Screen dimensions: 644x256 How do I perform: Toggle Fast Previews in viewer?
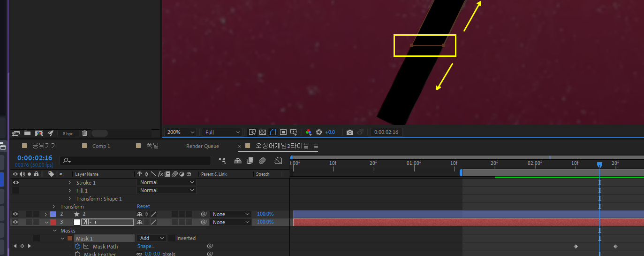click(252, 132)
